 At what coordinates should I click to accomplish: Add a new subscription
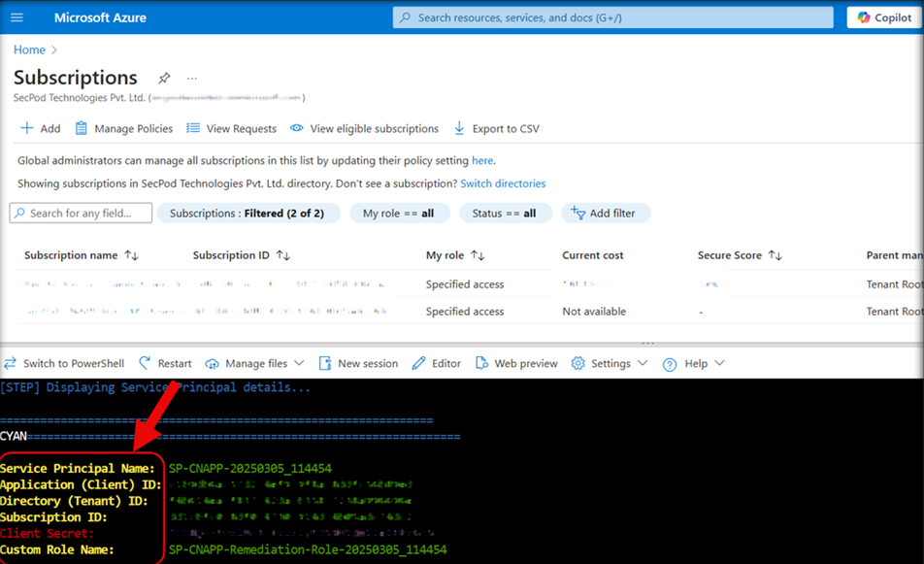point(40,128)
